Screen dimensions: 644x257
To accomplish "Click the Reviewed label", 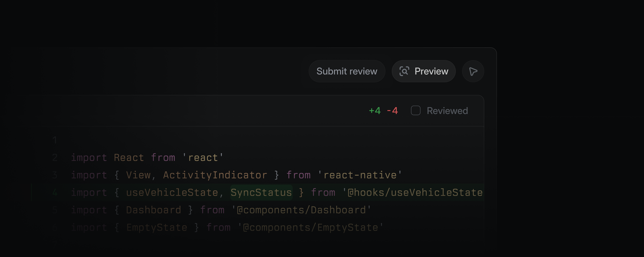I will [x=447, y=111].
